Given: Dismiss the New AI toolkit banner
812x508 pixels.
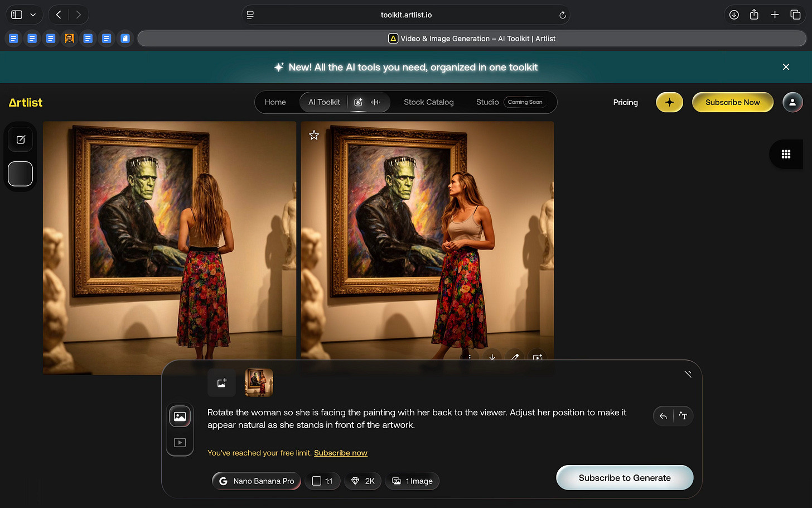Looking at the screenshot, I should point(786,67).
